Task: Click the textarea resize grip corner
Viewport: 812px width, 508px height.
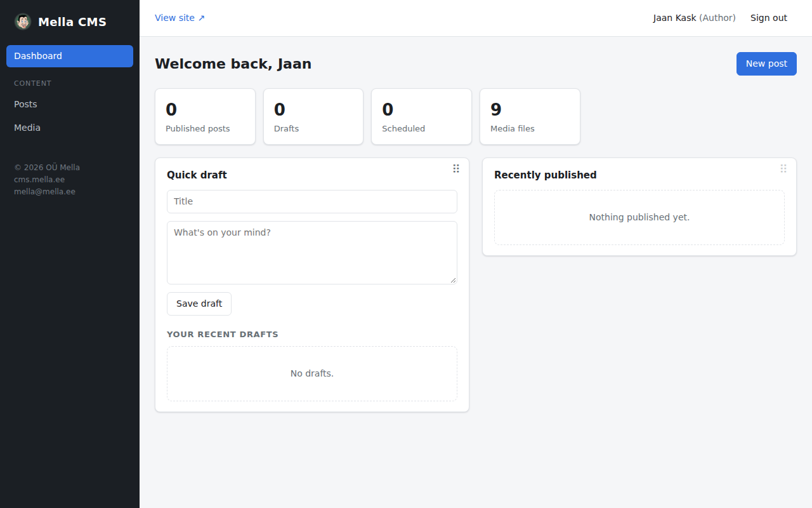Action: [x=453, y=280]
